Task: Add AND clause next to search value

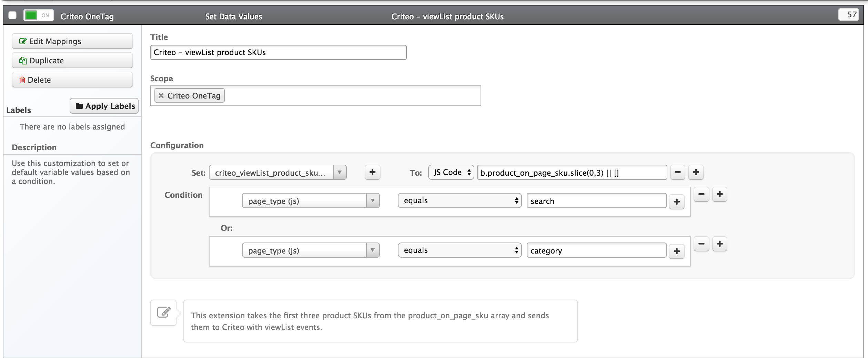Action: pos(677,202)
